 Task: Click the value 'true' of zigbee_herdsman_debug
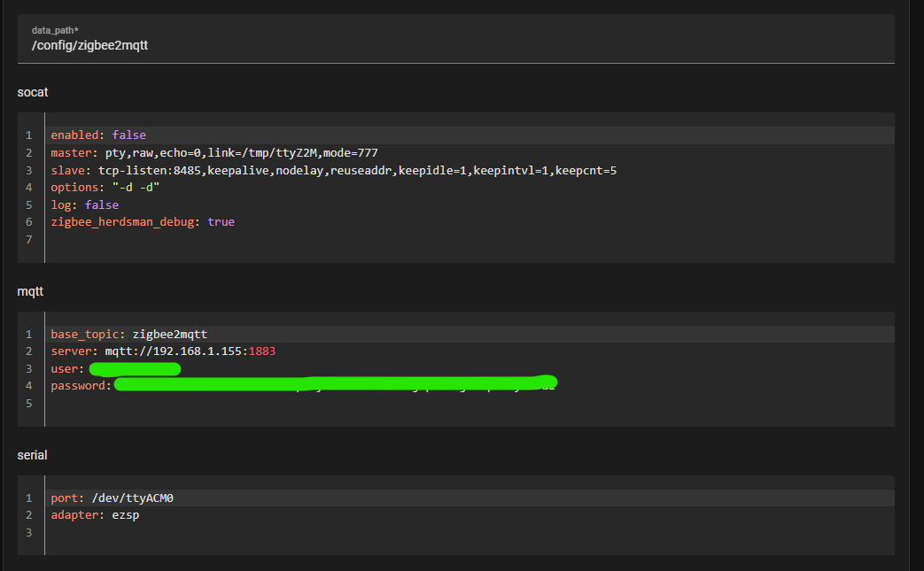pos(221,222)
